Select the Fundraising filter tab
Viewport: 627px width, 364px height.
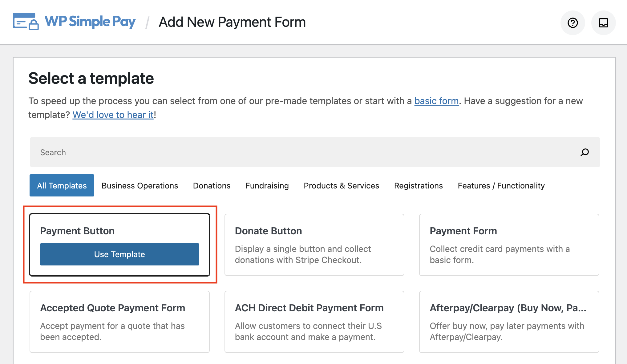[x=267, y=185]
